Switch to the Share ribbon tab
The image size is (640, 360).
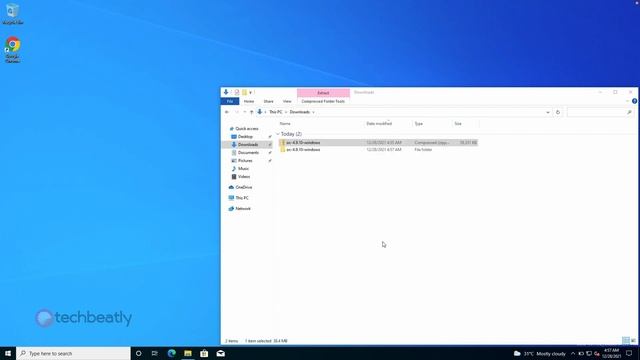tap(268, 101)
